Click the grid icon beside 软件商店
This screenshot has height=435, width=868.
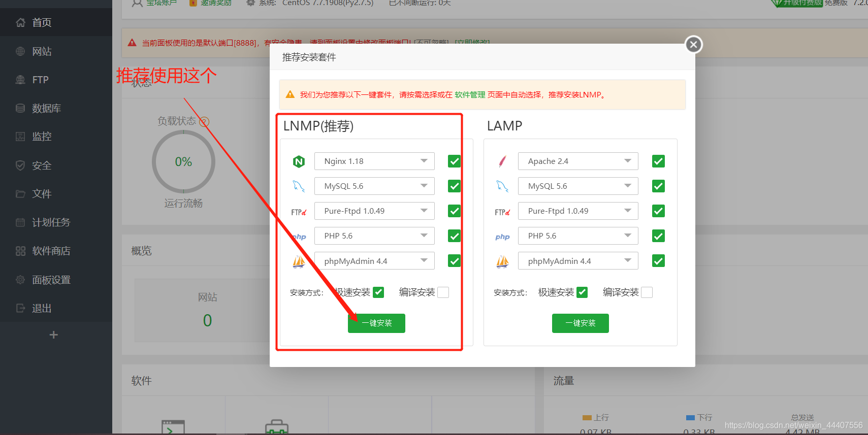click(x=20, y=251)
